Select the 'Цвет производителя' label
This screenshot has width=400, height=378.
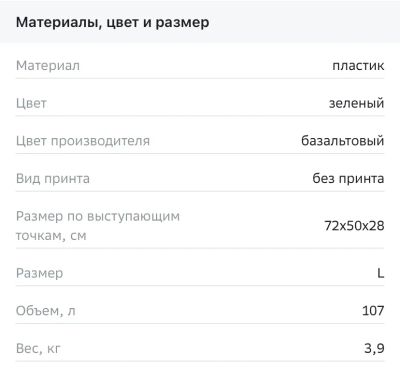point(83,141)
